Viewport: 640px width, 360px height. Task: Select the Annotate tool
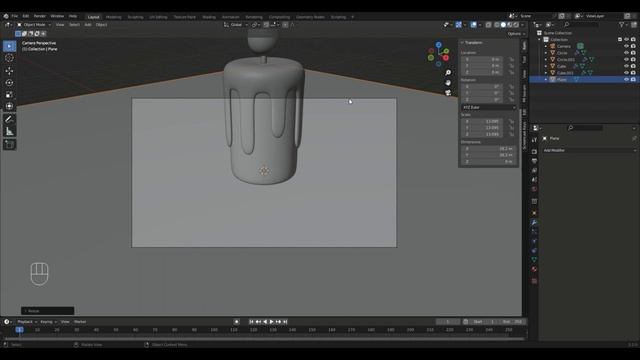9,119
